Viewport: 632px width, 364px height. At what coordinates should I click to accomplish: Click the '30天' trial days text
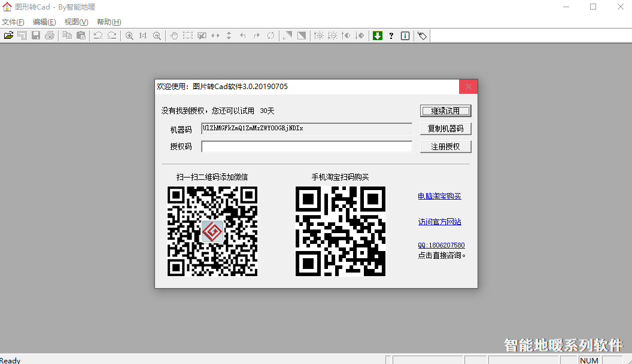pos(267,111)
